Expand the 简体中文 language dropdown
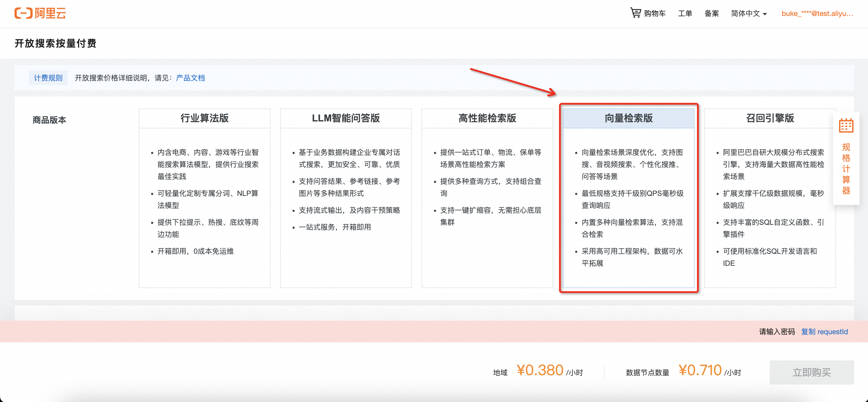 pos(749,13)
